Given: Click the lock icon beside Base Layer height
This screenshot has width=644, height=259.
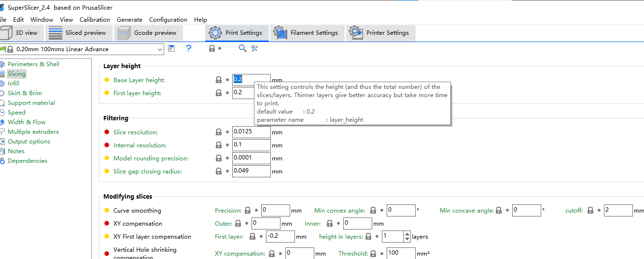Looking at the screenshot, I should pos(219,80).
